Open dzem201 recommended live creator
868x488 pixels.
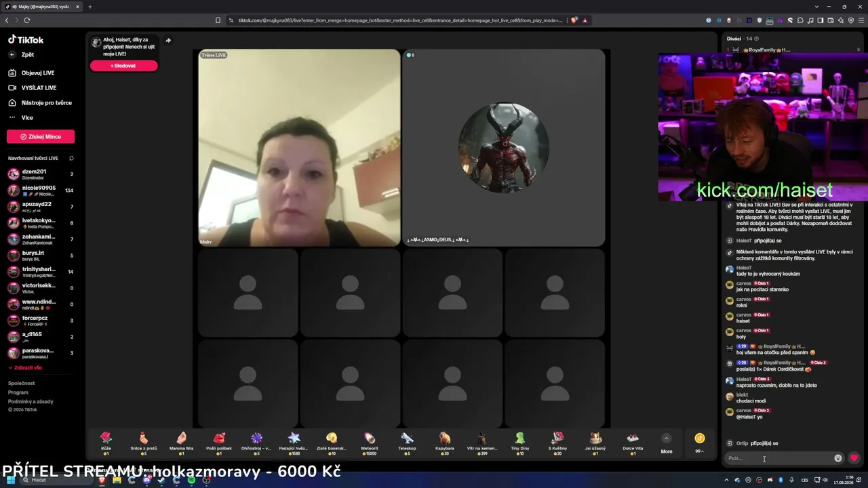[x=41, y=174]
